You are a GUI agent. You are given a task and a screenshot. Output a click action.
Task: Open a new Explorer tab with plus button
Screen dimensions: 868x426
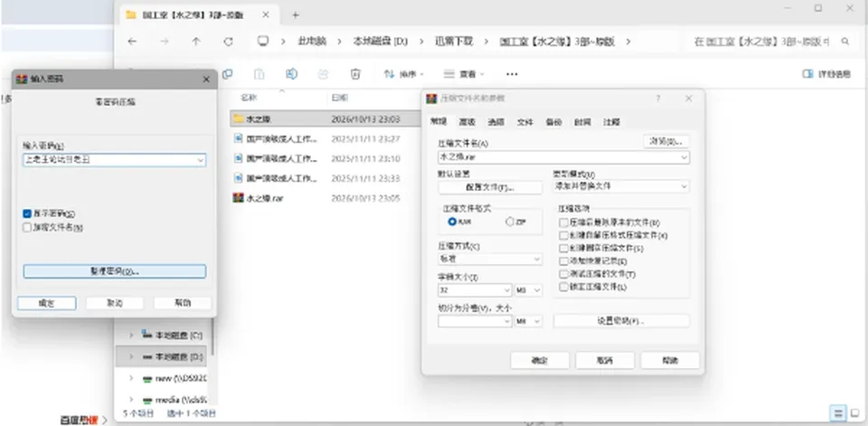[x=295, y=15]
